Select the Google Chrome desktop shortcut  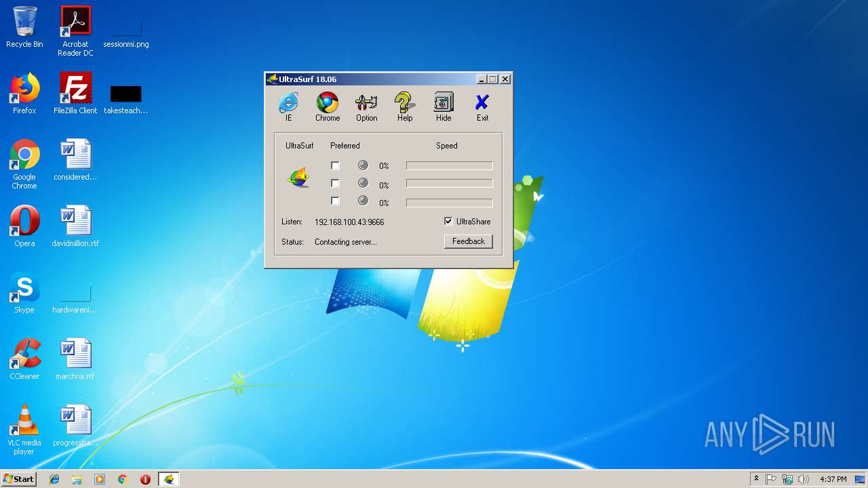click(24, 164)
